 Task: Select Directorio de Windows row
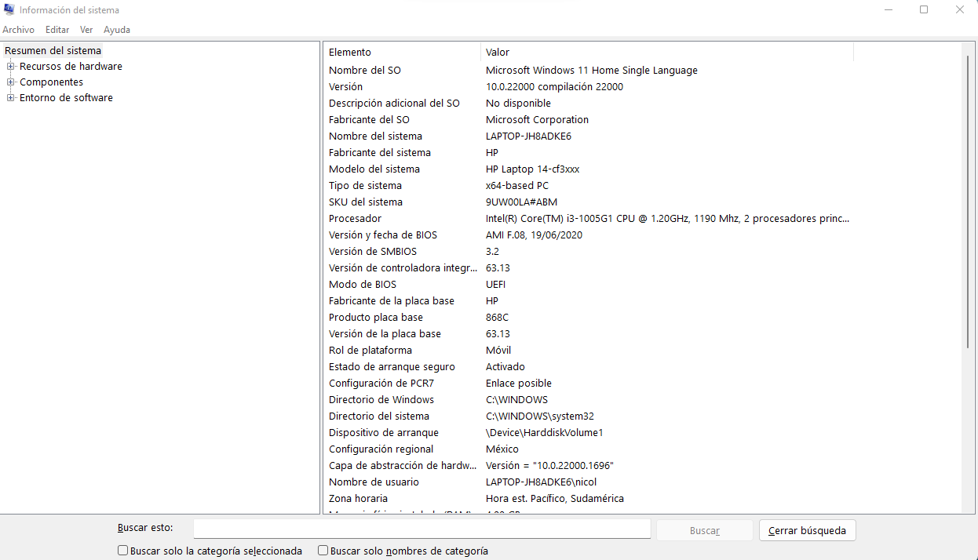pos(589,400)
